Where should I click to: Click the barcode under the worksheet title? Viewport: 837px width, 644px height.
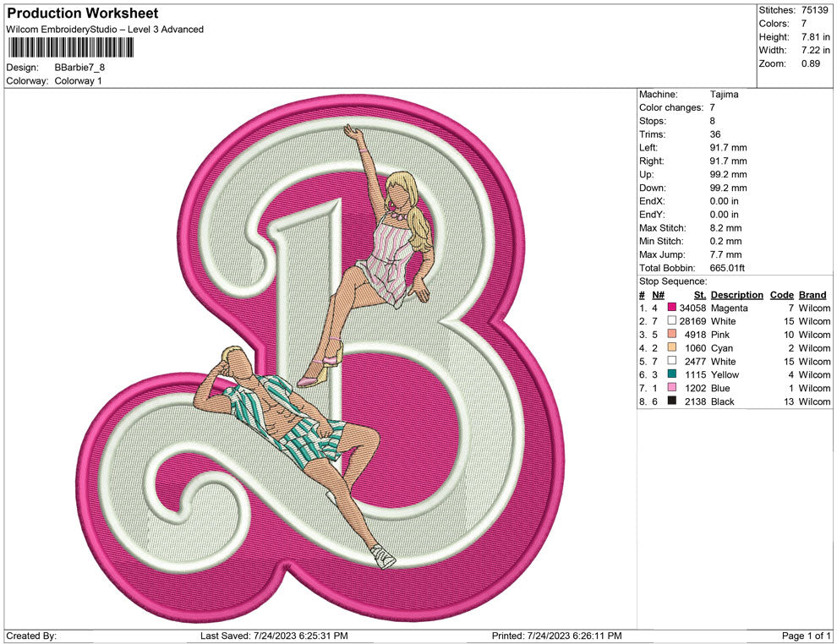(68, 47)
